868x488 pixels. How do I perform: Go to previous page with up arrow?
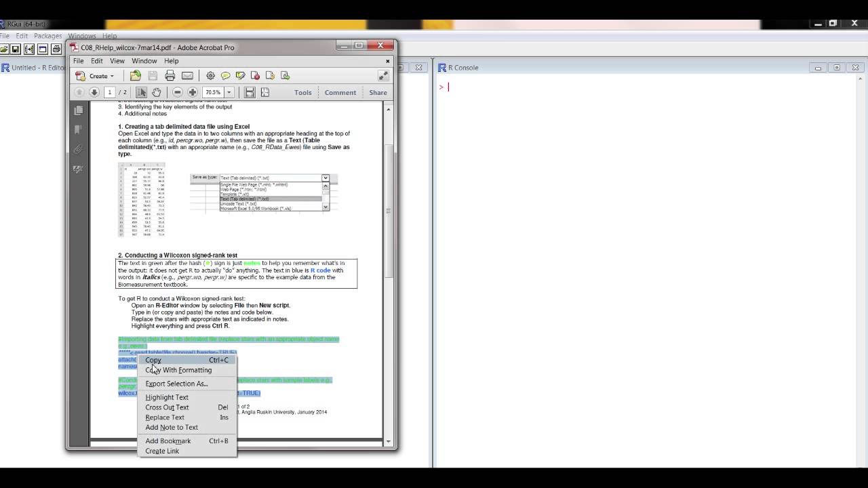pyautogui.click(x=79, y=92)
